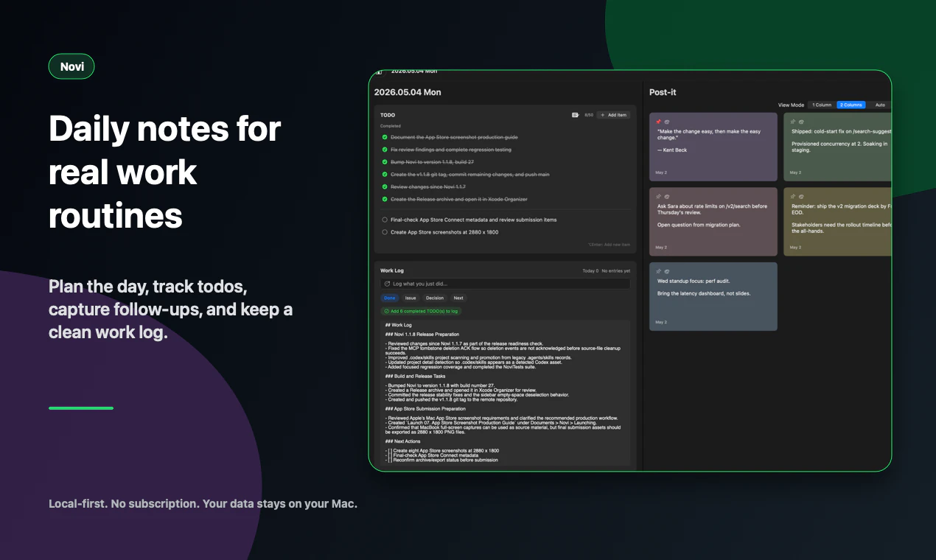Click the 'View Mode' label
The width and height of the screenshot is (936, 560).
791,105
